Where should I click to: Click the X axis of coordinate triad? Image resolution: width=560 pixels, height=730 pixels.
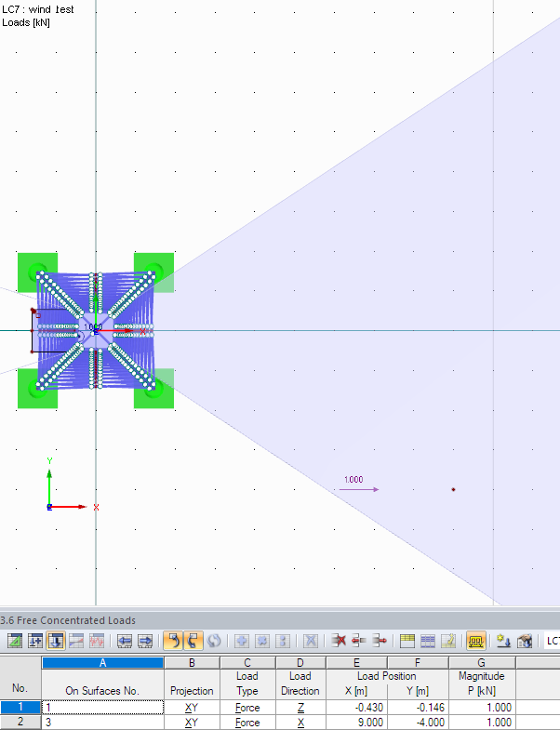click(x=69, y=507)
